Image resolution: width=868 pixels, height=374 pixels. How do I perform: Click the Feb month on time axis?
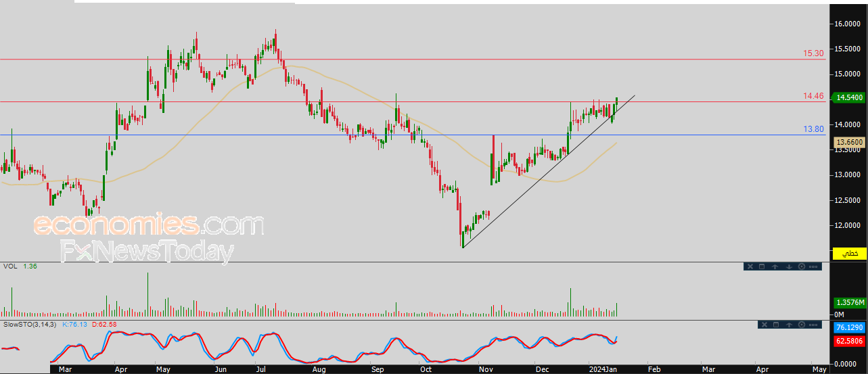click(654, 369)
